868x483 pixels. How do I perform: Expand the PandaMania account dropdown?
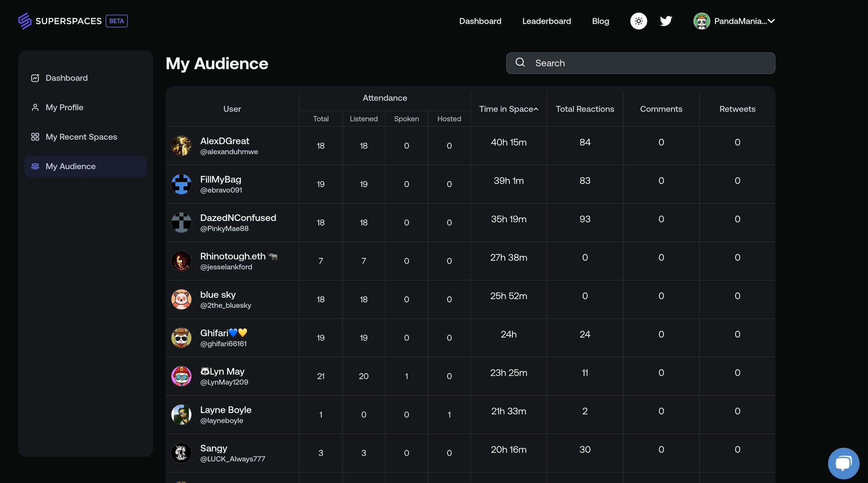click(x=771, y=21)
